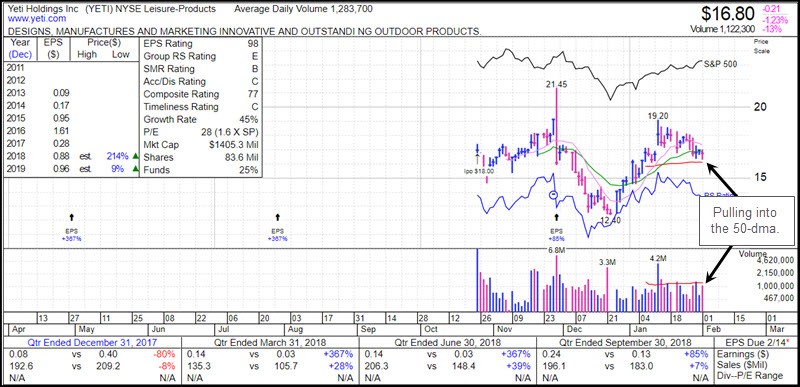Select the 2015 EPS value 0.95

coord(60,119)
